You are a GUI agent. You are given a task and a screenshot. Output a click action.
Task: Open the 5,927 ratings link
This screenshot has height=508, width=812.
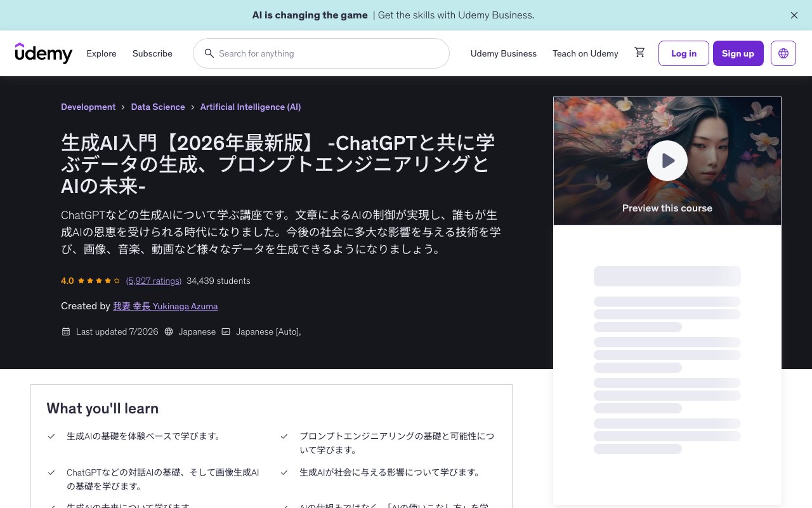(x=154, y=281)
